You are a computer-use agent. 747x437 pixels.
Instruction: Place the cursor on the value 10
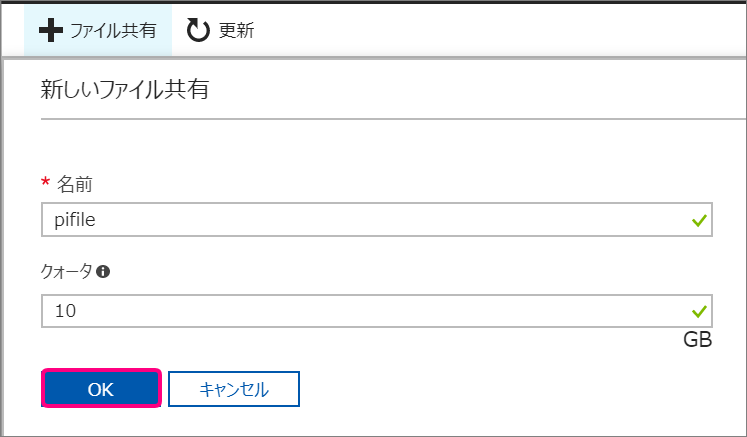(x=66, y=311)
